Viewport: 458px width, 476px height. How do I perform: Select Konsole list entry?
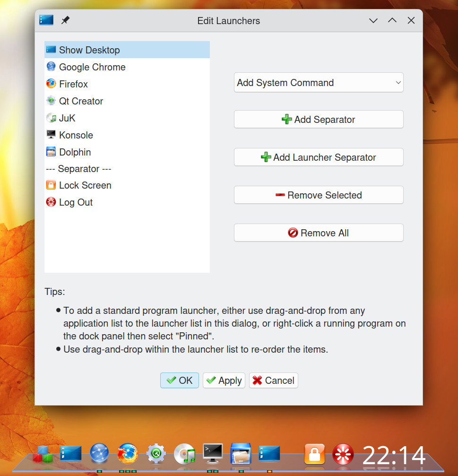(x=127, y=135)
